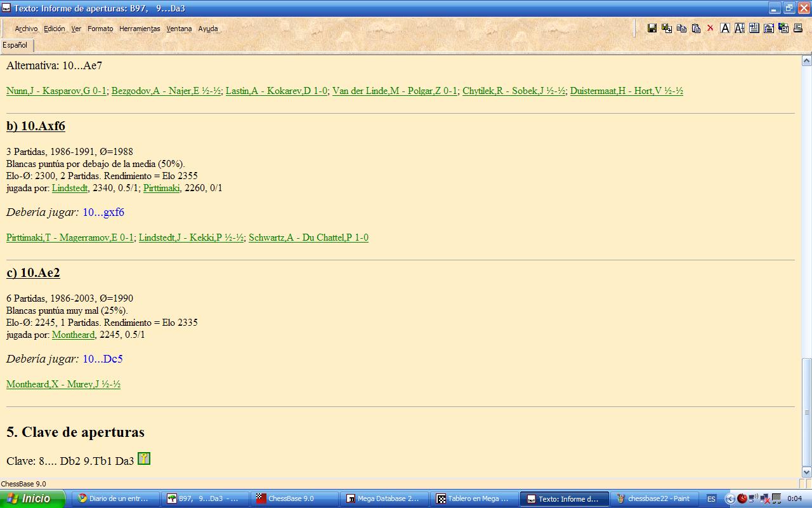This screenshot has width=812, height=508.
Task: Open game Schwartz,A - Du Chattel,P 1-0
Action: tap(308, 237)
